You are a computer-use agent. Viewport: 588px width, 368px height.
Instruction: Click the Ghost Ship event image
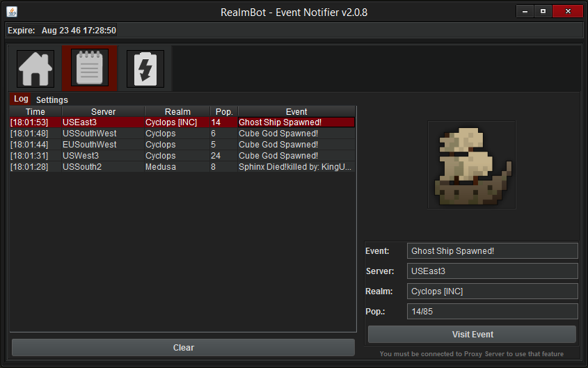tap(472, 164)
